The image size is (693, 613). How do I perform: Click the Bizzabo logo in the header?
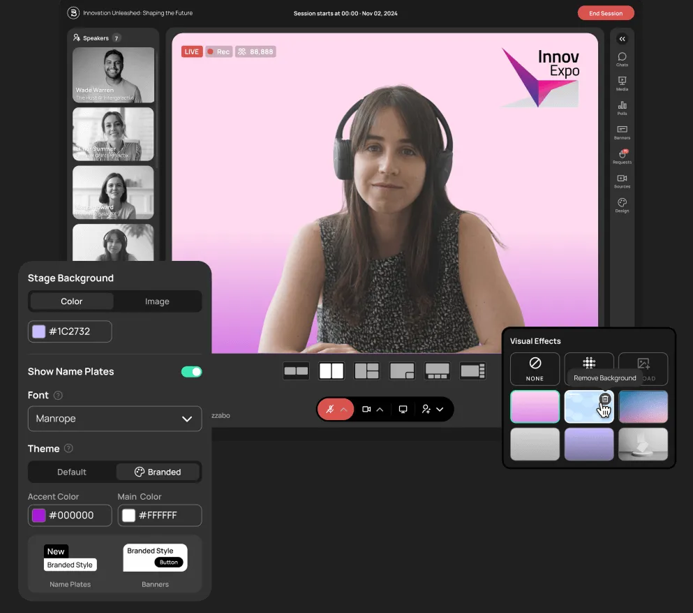pos(73,13)
